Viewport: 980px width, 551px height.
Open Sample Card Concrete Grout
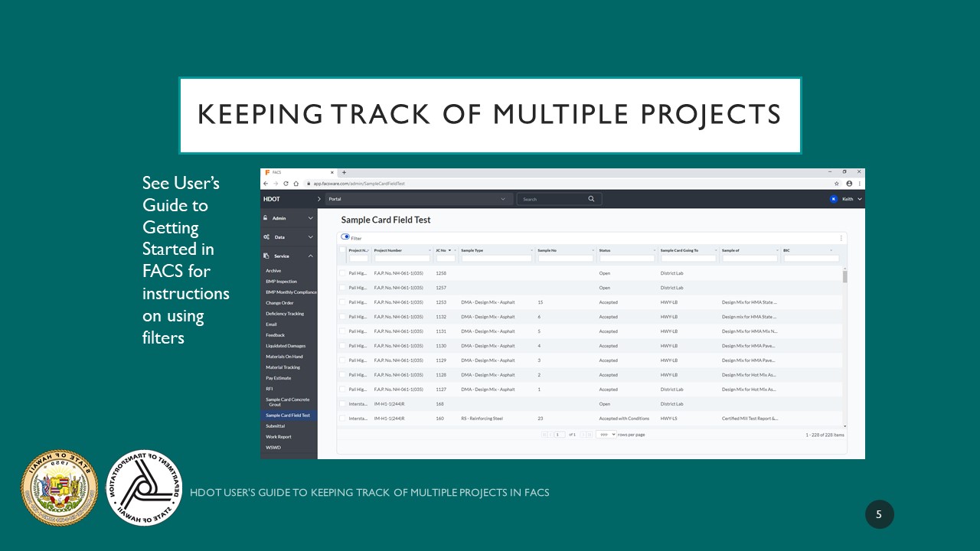289,402
